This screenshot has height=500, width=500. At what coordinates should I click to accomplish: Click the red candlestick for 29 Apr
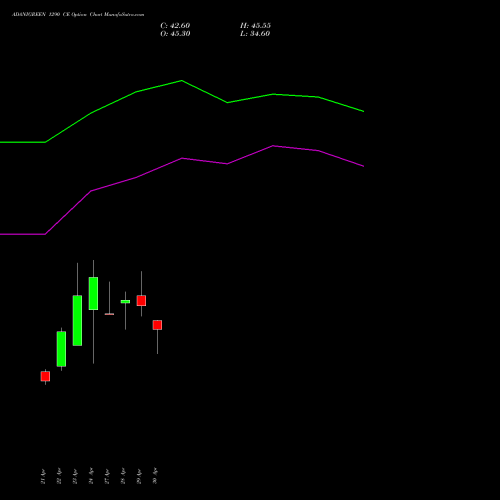[141, 301]
